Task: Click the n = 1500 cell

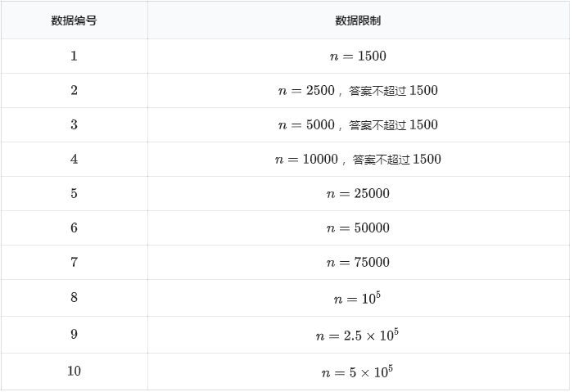Action: (x=358, y=56)
